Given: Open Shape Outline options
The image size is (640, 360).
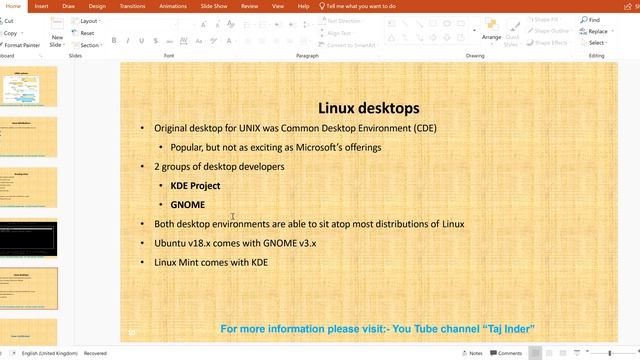Looking at the screenshot, I should 548,31.
